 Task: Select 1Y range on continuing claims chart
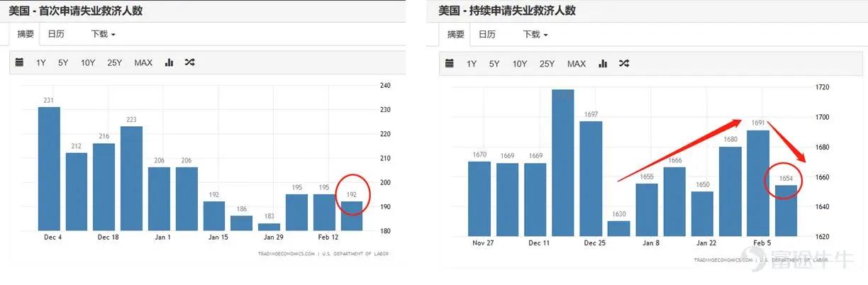click(472, 64)
